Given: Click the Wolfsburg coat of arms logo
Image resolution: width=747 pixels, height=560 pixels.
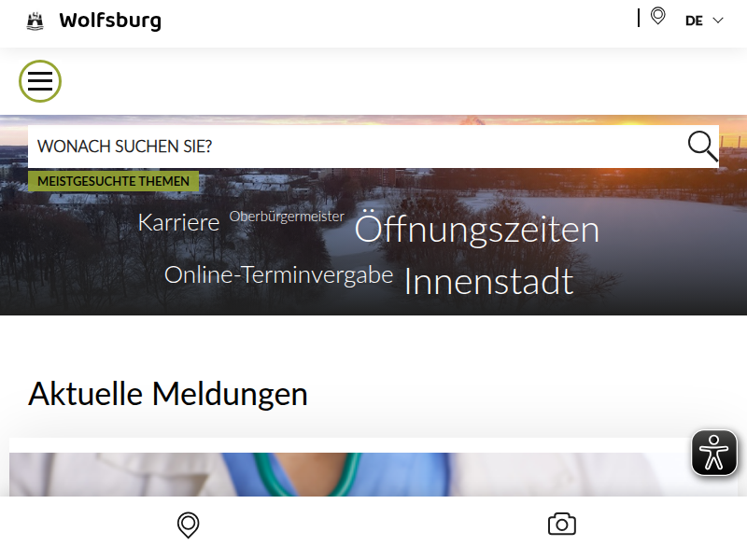Looking at the screenshot, I should tap(35, 21).
